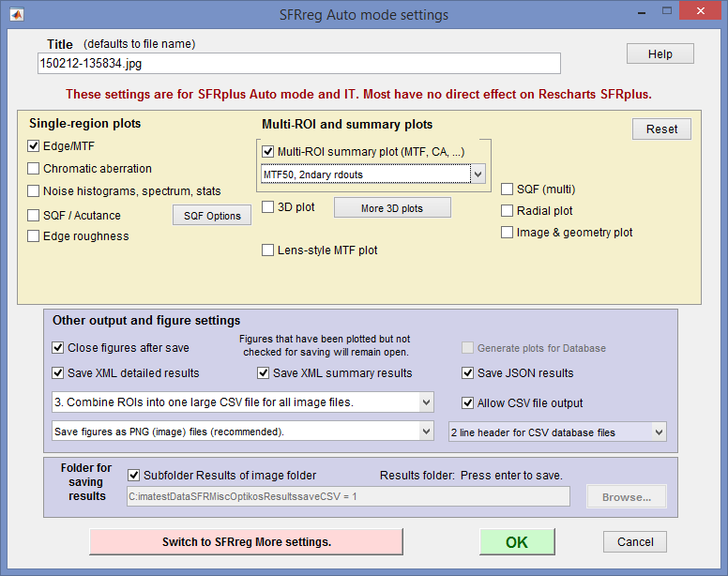Maximize the SFRreg settings window
The image size is (728, 576).
click(x=667, y=11)
